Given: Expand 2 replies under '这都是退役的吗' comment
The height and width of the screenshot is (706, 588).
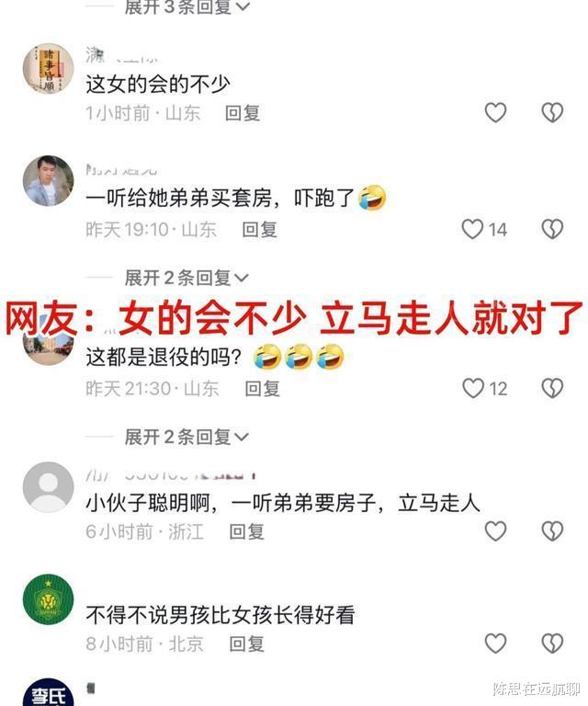Looking at the screenshot, I should click(x=187, y=437).
